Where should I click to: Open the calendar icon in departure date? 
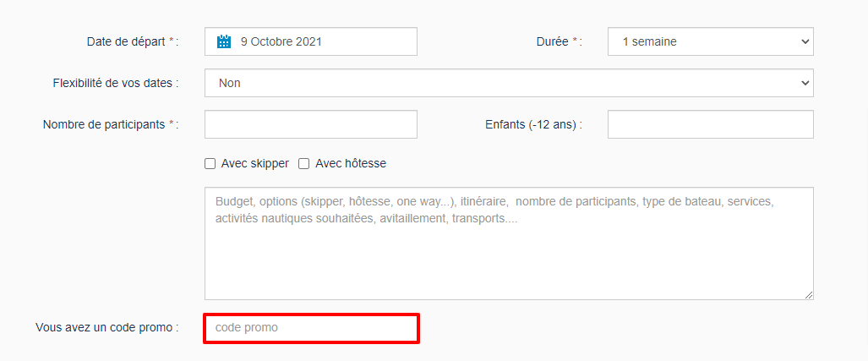[x=224, y=41]
